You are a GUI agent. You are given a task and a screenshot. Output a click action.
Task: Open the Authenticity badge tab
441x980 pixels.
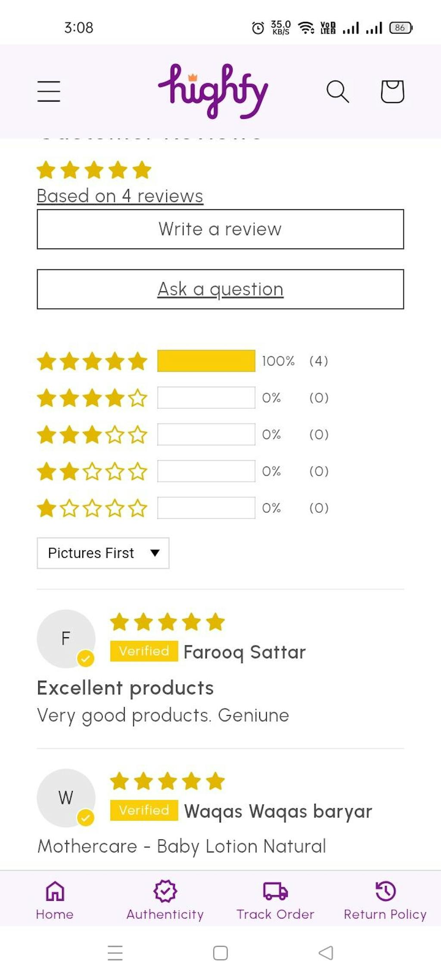point(165,900)
